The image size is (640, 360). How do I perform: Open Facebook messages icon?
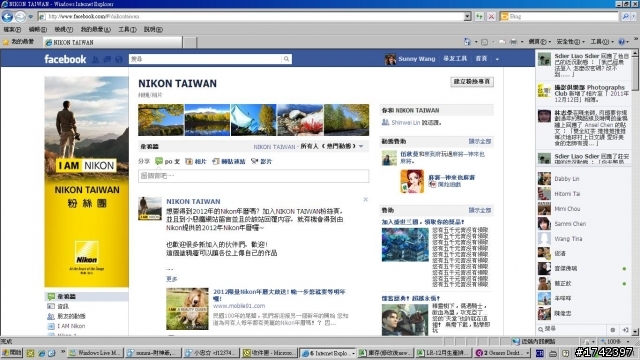[107, 60]
